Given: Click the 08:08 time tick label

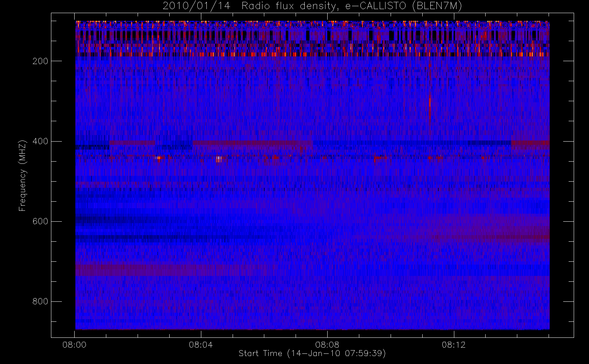Looking at the screenshot, I should 327,345.
